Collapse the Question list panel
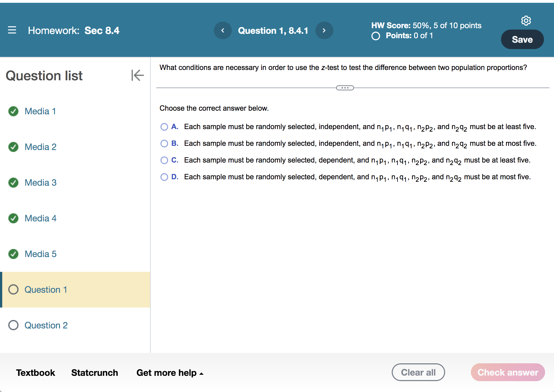 [138, 75]
